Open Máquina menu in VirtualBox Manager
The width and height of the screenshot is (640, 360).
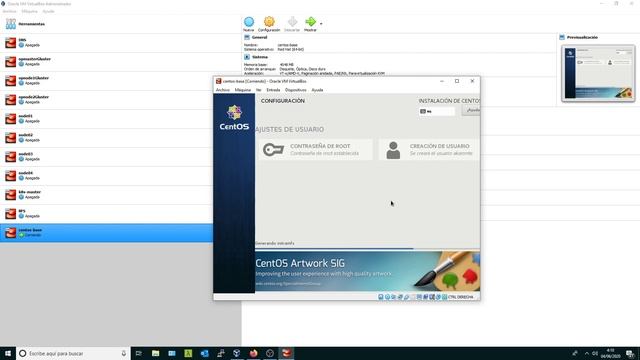tap(29, 11)
